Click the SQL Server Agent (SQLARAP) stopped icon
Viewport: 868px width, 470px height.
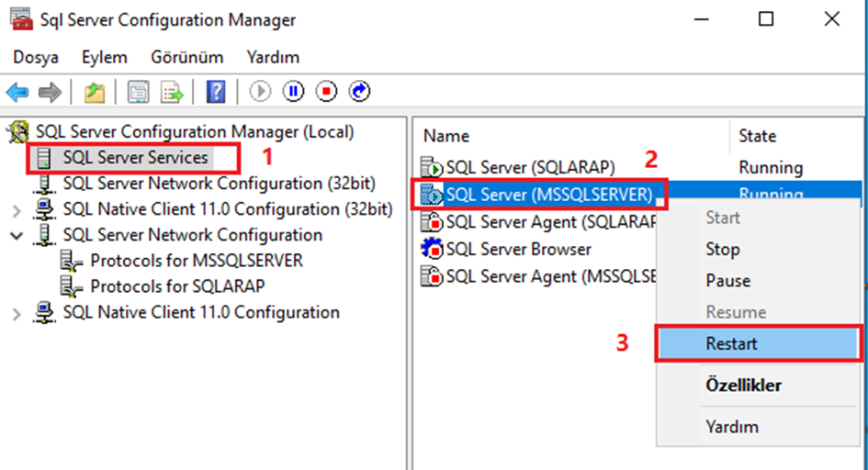point(432,222)
